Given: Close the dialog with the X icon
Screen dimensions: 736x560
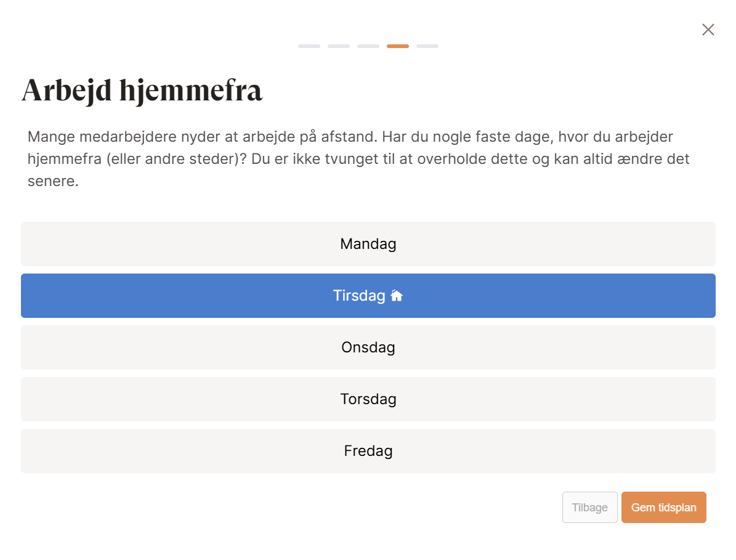Looking at the screenshot, I should pos(708,30).
